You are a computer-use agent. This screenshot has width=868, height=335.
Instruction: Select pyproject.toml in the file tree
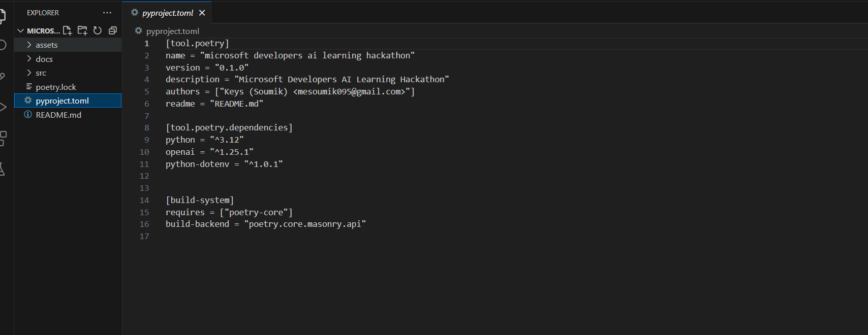coord(68,100)
